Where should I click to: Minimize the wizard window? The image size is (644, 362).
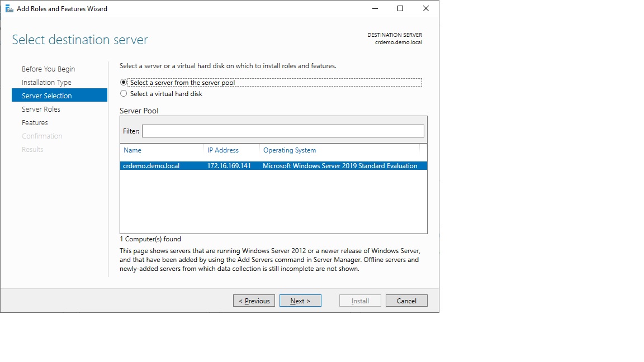(375, 8)
